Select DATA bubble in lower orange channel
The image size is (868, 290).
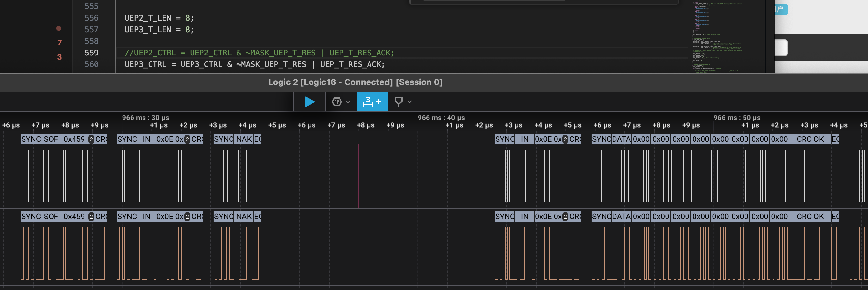click(621, 217)
